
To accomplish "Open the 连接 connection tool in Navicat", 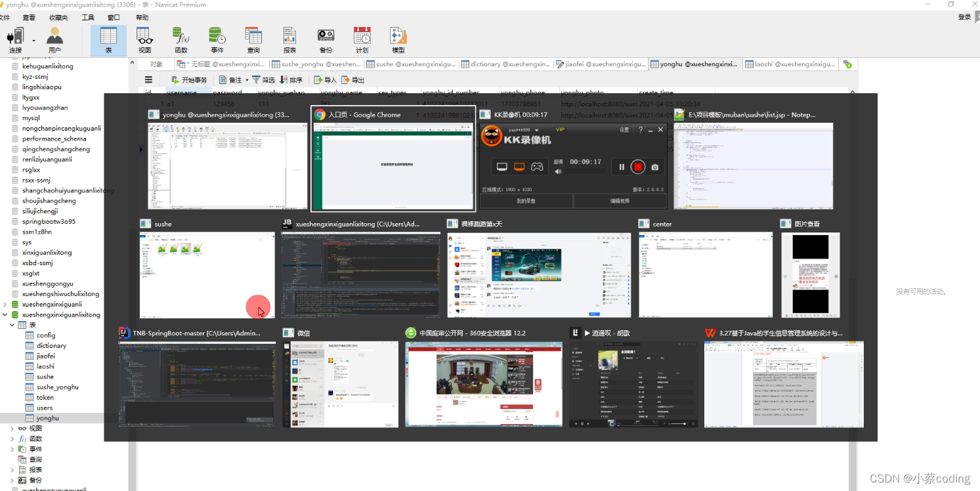I will click(x=15, y=40).
